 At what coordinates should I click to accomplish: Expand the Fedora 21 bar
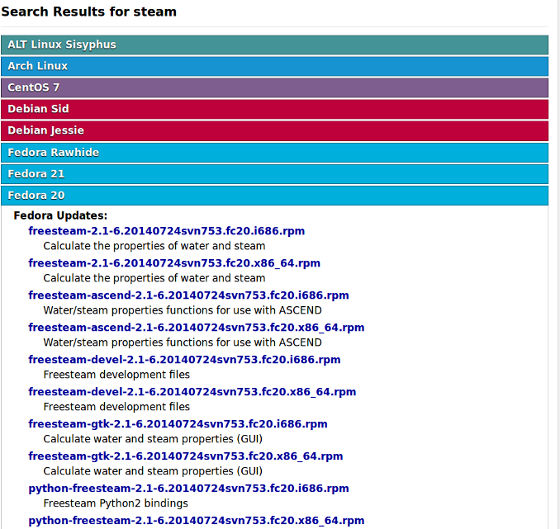pyautogui.click(x=275, y=174)
